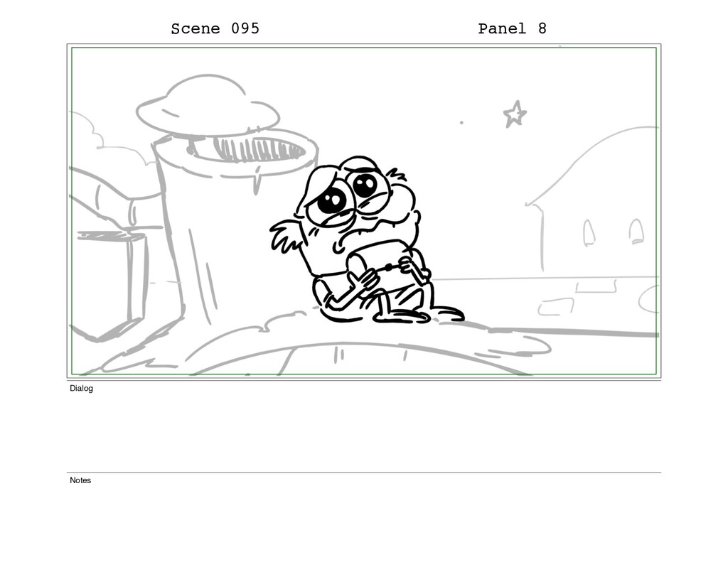
Task: Click the Scene 095 heading text
Action: click(x=215, y=28)
